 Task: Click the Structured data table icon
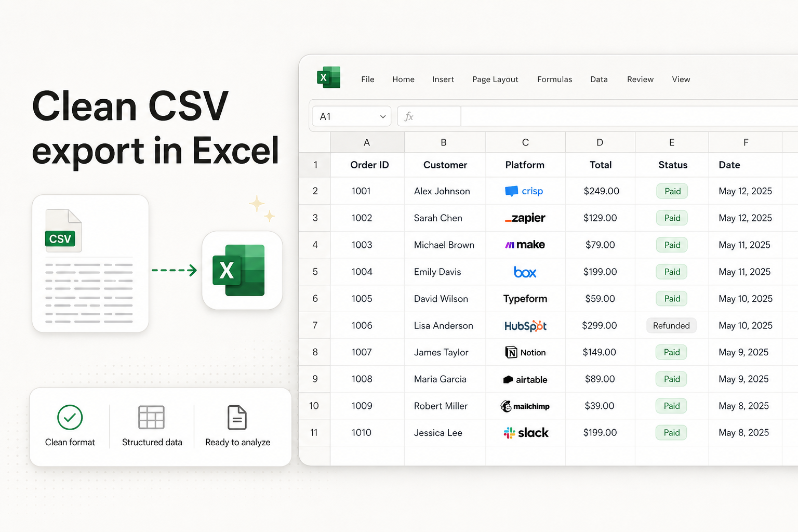pos(152,417)
